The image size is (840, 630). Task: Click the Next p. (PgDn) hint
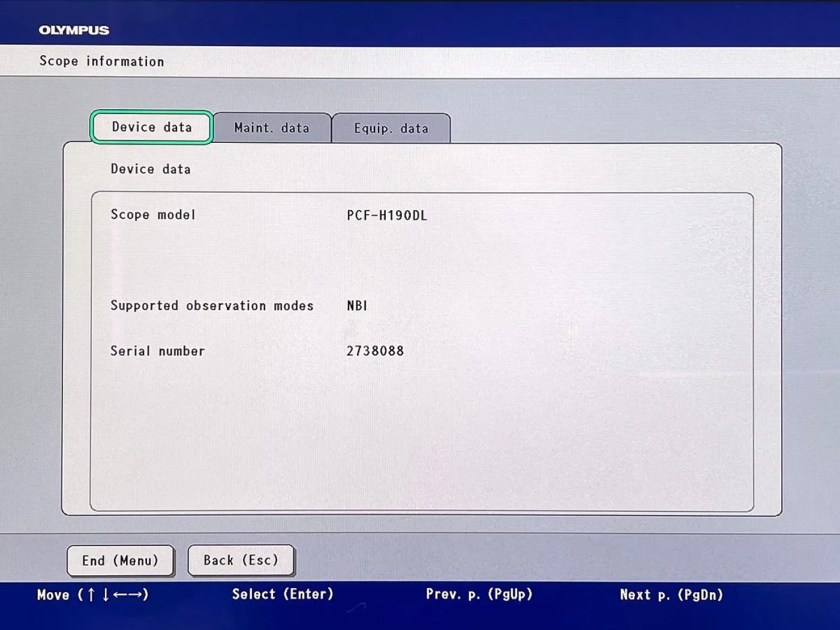tap(671, 595)
